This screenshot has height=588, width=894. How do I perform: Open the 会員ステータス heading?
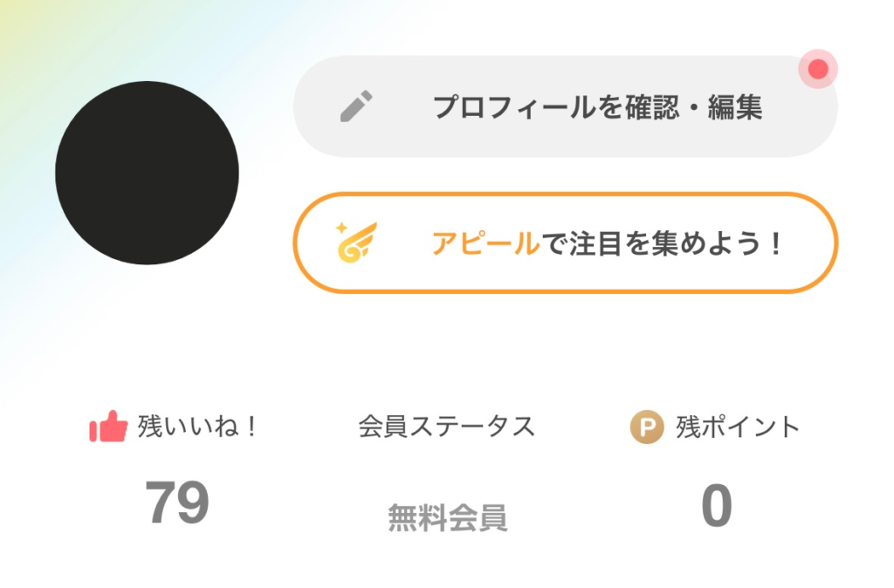[447, 427]
